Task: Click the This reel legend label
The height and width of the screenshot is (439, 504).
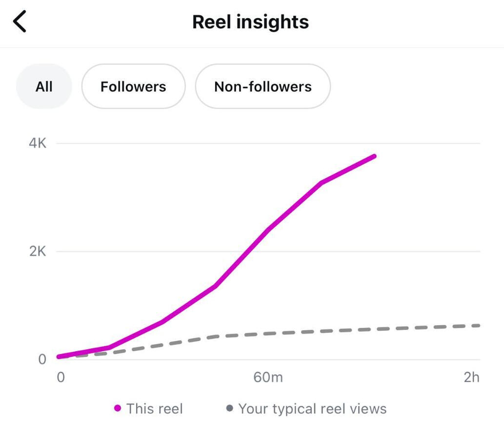Action: 154,409
